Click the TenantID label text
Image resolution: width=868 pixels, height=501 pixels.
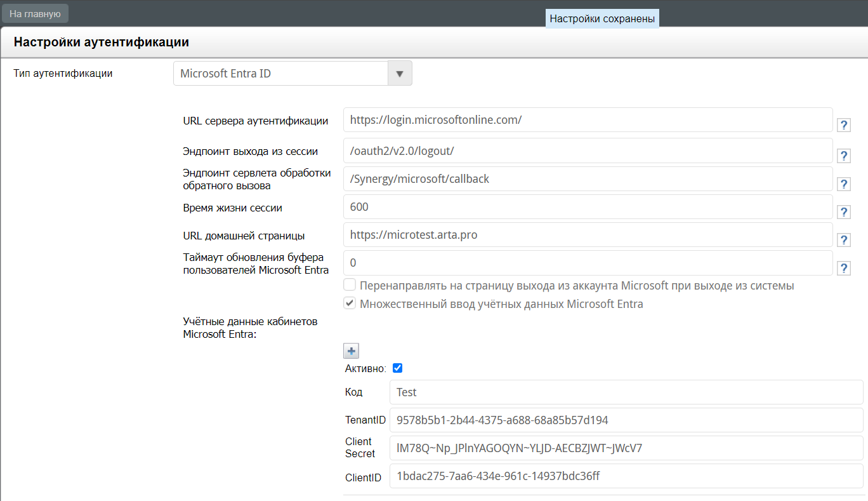point(365,420)
